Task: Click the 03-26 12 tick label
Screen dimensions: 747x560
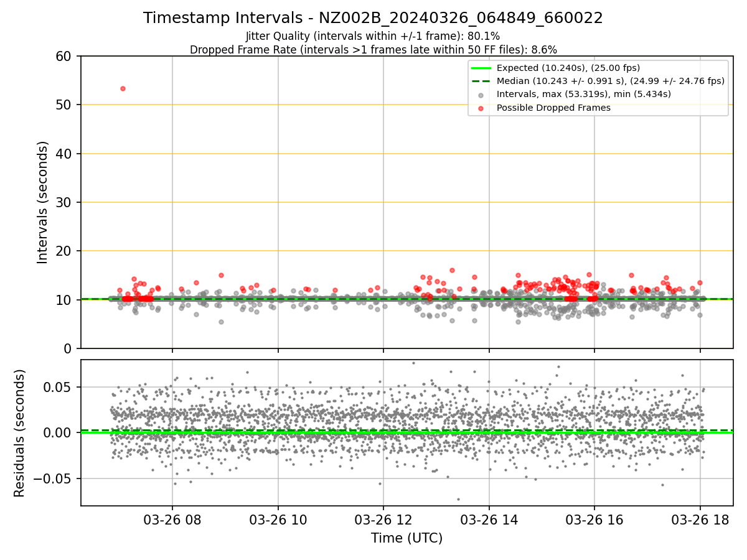Action: click(x=383, y=519)
